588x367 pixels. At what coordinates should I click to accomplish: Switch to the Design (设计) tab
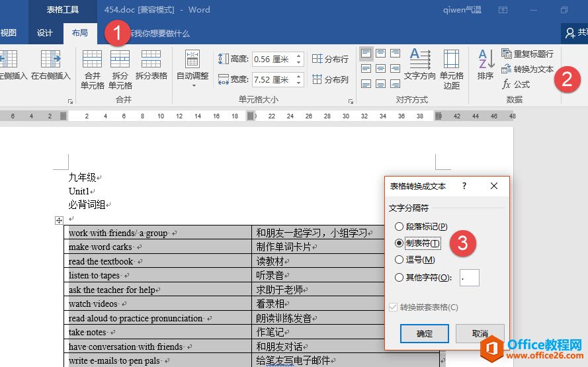click(45, 33)
